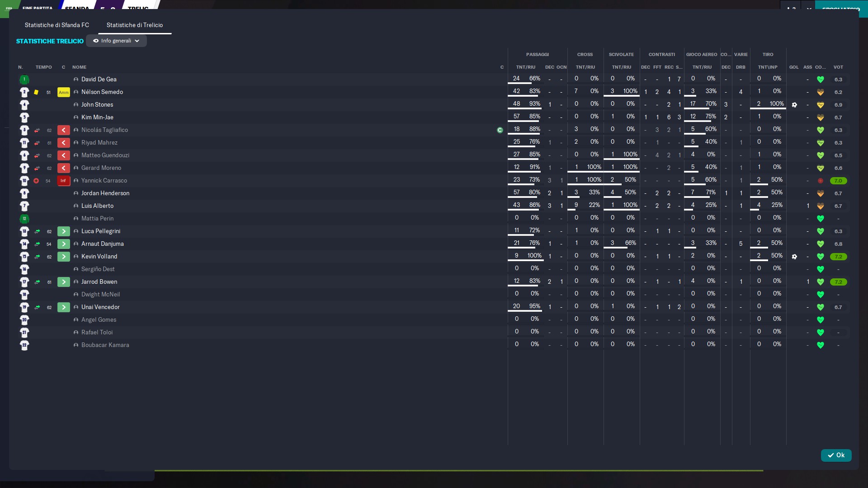Screen dimensions: 868x488
Task: Click Carrasco's red injury cross icon
Action: point(36,181)
